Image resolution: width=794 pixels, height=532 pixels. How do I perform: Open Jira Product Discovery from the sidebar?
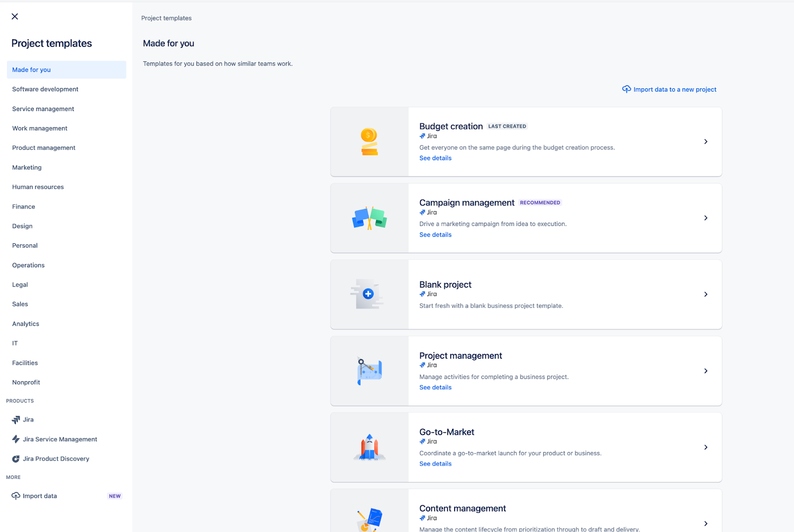pos(55,458)
